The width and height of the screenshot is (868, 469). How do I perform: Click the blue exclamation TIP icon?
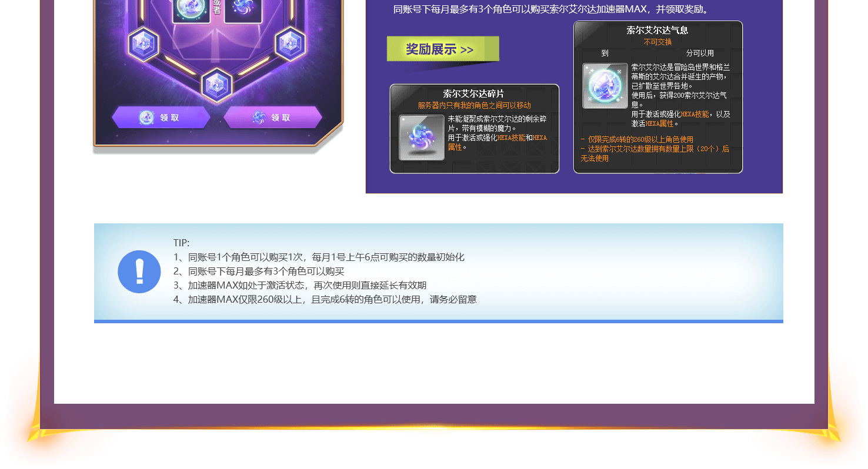(x=139, y=272)
